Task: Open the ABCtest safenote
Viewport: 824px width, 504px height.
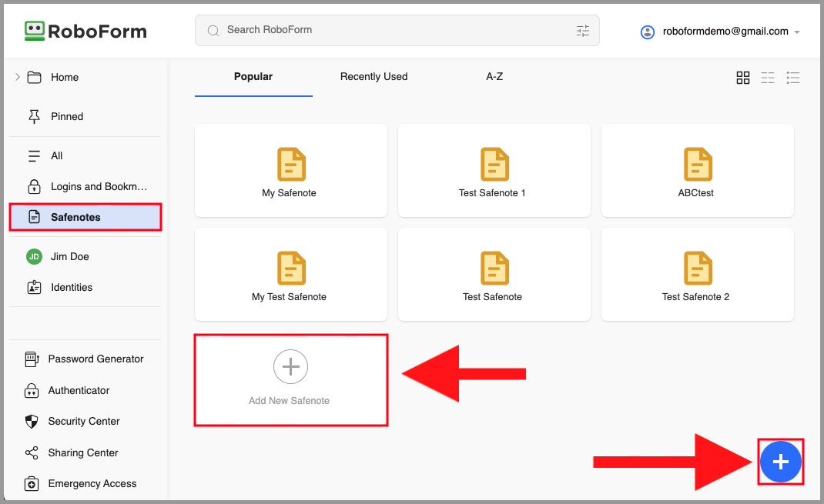Action: click(697, 171)
